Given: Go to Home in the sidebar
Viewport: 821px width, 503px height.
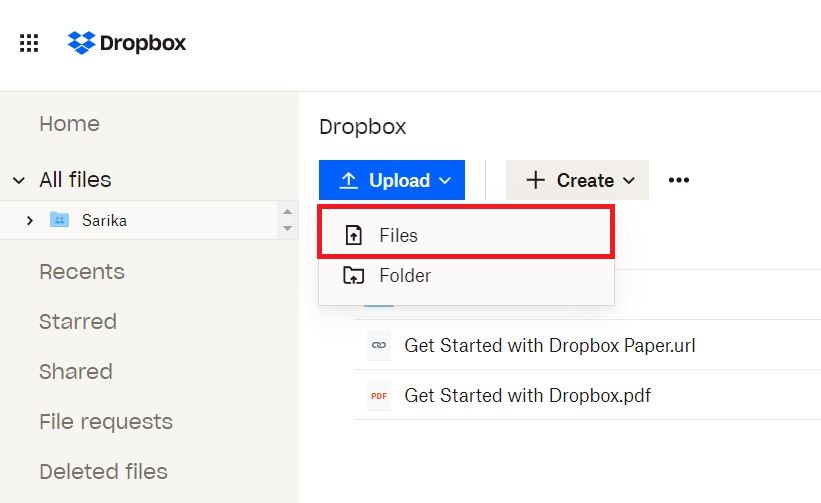Looking at the screenshot, I should pyautogui.click(x=70, y=124).
